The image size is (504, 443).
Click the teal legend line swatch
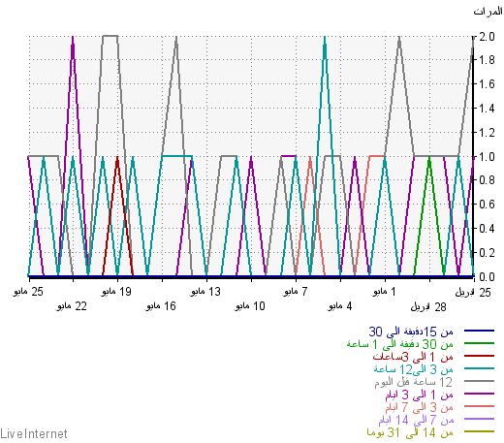pos(479,368)
